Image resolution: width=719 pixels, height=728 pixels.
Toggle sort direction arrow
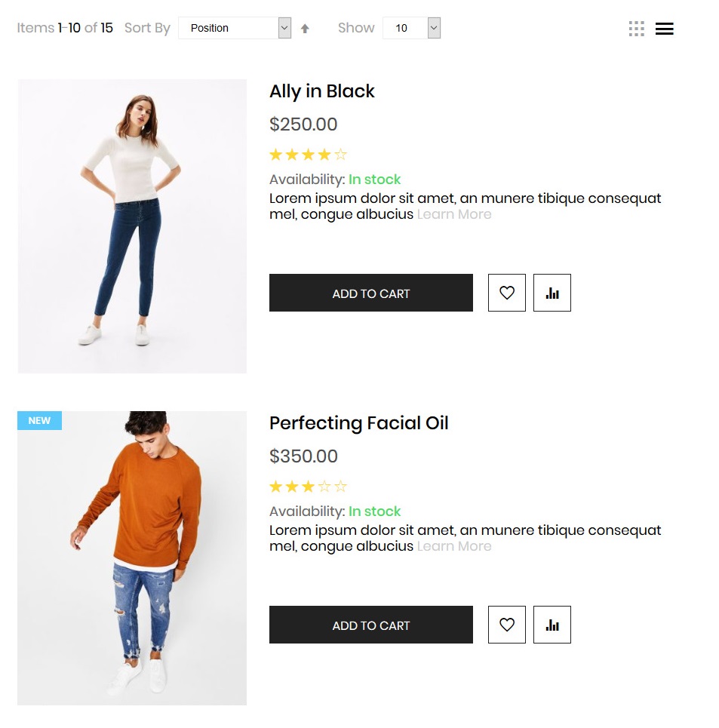305,29
